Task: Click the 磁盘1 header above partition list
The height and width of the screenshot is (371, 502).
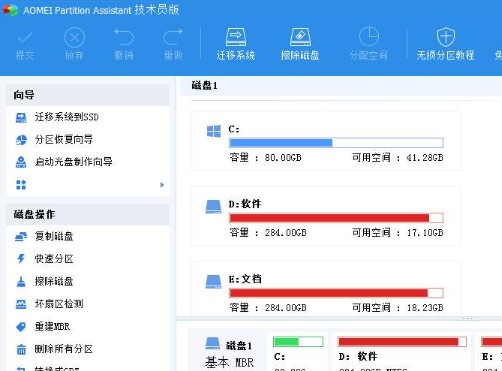Action: pos(204,86)
